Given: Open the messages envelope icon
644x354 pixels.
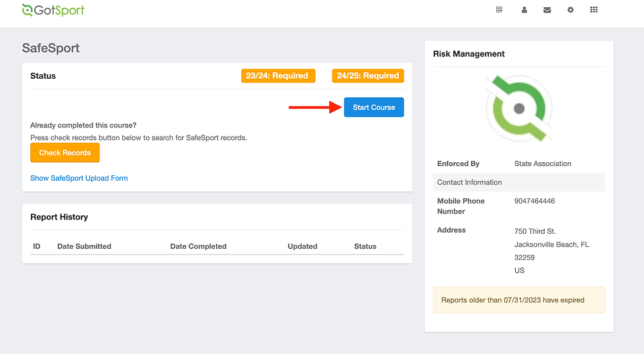Looking at the screenshot, I should [547, 10].
